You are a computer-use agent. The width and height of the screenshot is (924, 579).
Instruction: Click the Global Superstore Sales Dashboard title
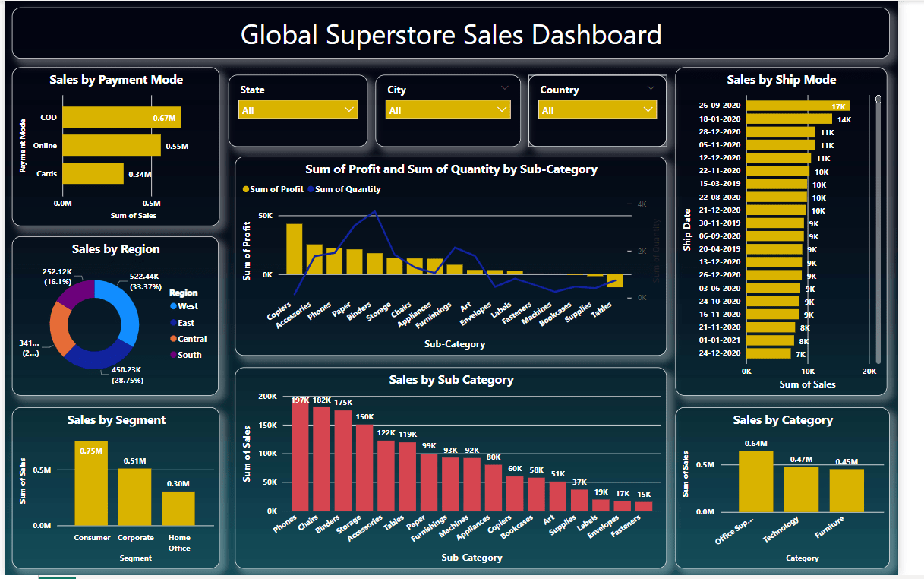(451, 34)
